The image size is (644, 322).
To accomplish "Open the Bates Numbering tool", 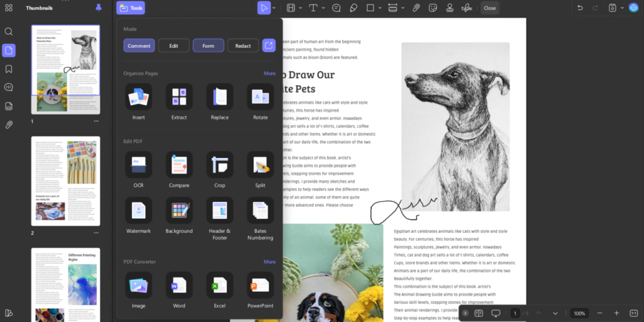I will 260,211.
